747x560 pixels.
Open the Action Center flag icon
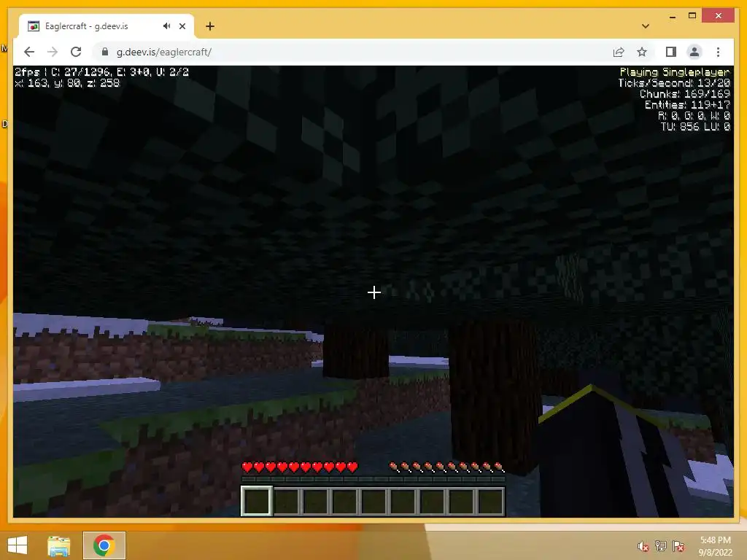point(679,546)
